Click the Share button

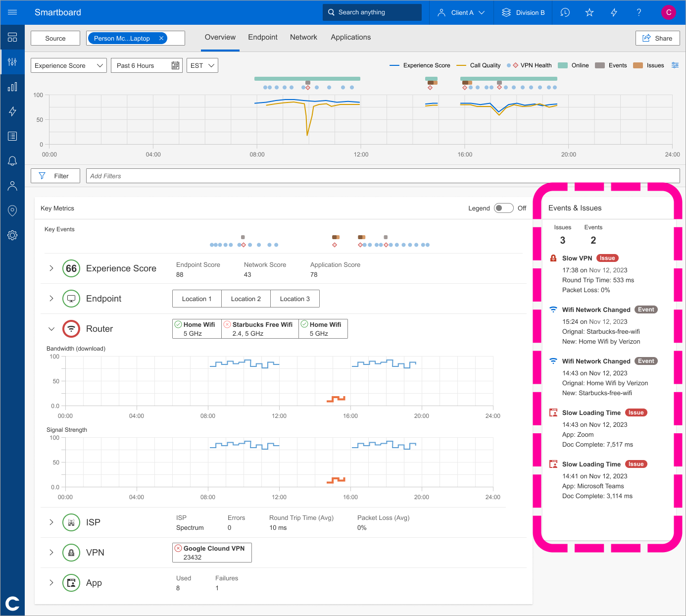click(x=657, y=38)
